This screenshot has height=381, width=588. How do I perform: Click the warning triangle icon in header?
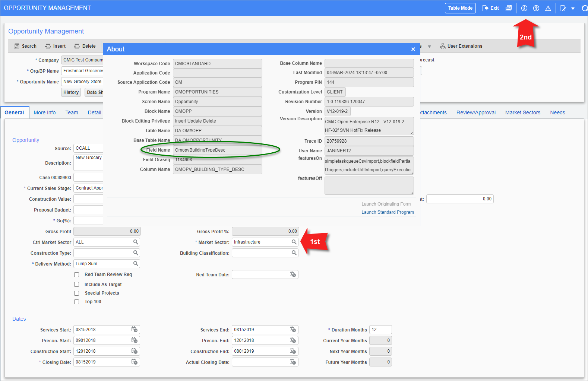click(x=548, y=8)
